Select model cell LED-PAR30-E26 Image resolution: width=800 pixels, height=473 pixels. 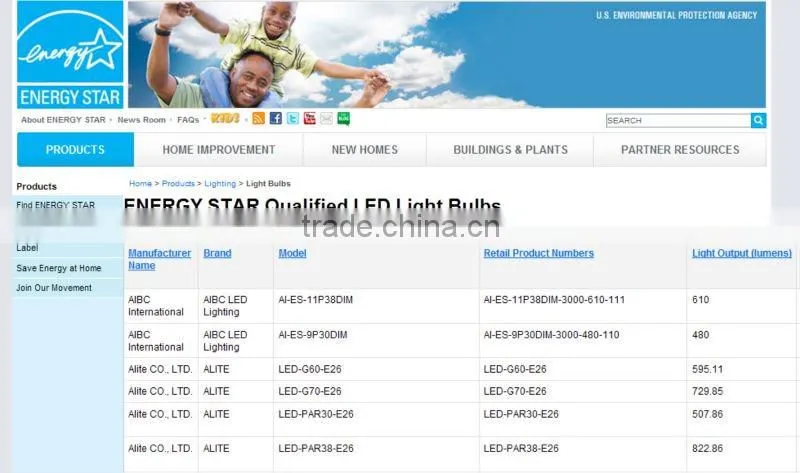click(316, 414)
